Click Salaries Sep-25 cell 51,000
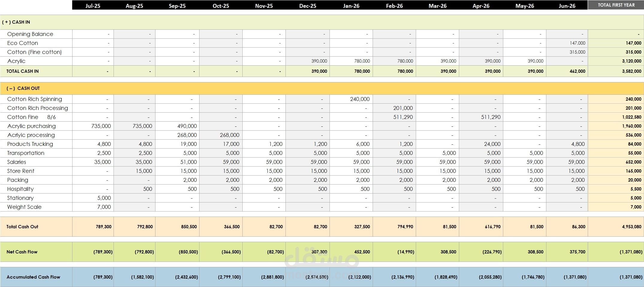Image resolution: width=644 pixels, height=287 pixels. pos(188,162)
